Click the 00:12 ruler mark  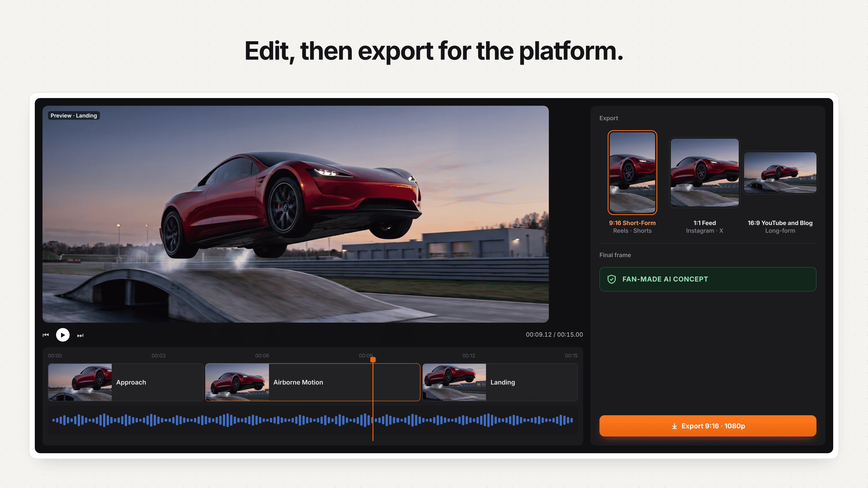(469, 356)
